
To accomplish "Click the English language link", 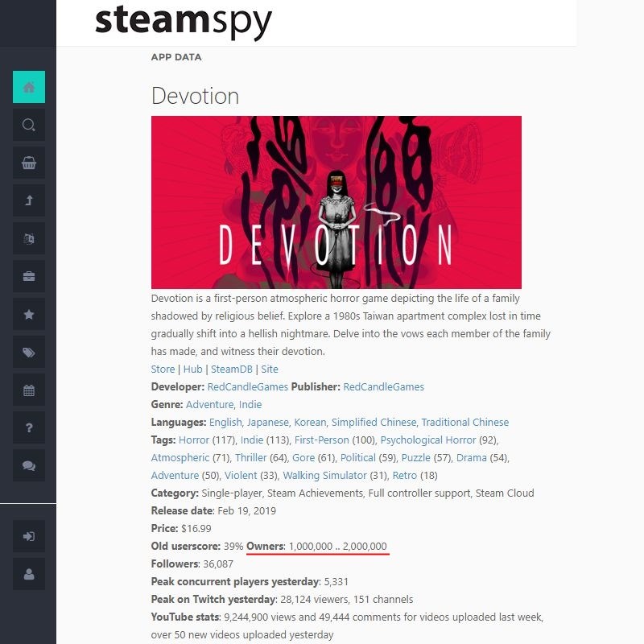I will (226, 422).
